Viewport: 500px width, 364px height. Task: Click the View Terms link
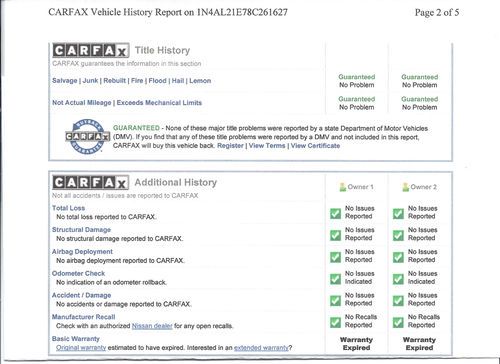pyautogui.click(x=267, y=146)
